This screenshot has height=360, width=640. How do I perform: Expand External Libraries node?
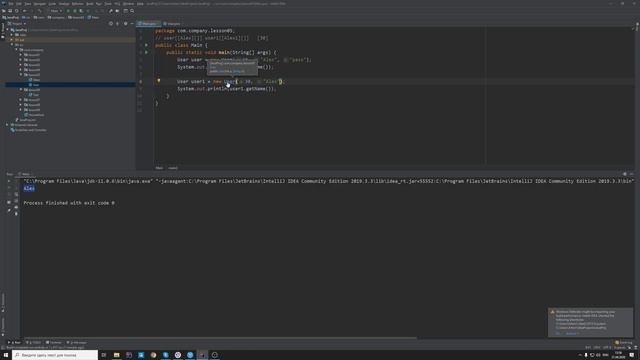(7, 125)
